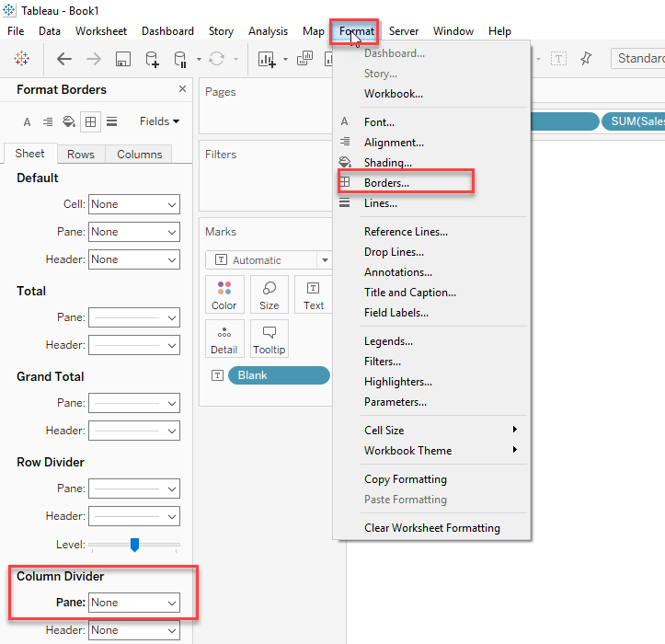Screen dimensions: 665x644
Task: Switch to the Rows tab
Action: [x=81, y=154]
